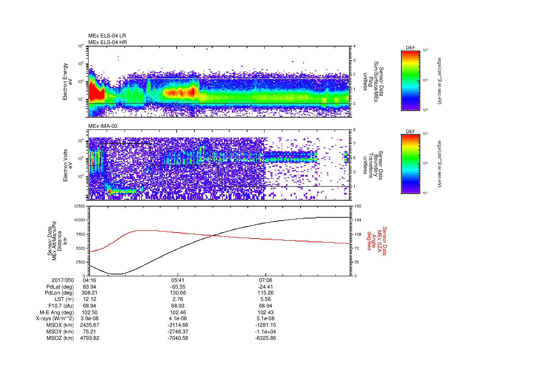Click the 'MSOX (km)' row label
Image resolution: width=555 pixels, height=392 pixels.
[60, 325]
